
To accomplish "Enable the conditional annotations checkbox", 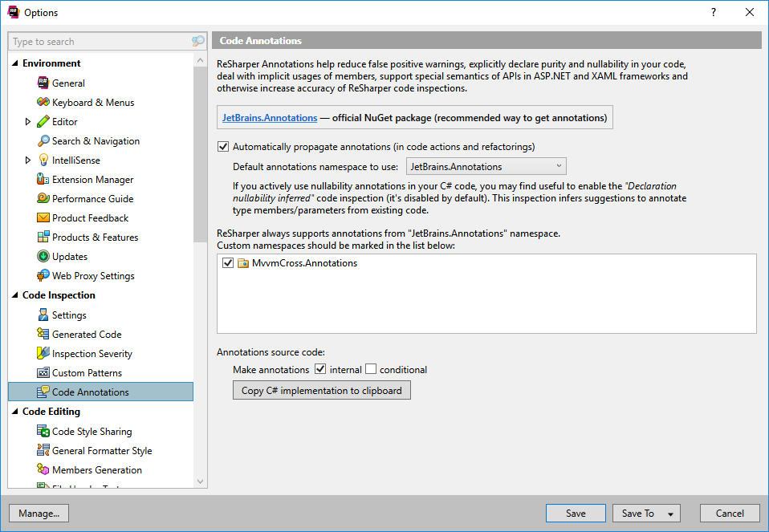I will pyautogui.click(x=371, y=369).
